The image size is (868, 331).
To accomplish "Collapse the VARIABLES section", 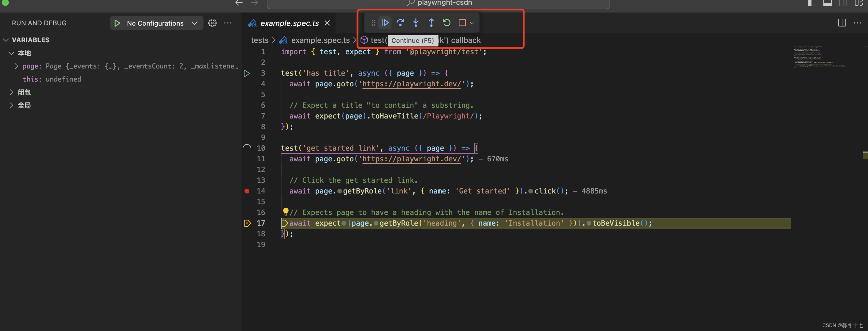I will pyautogui.click(x=6, y=40).
